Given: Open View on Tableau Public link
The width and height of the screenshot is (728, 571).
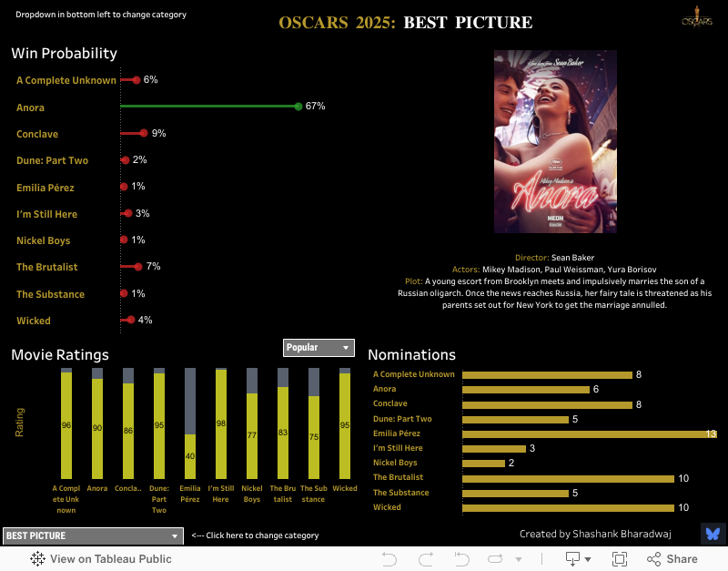Looking at the screenshot, I should [x=101, y=559].
